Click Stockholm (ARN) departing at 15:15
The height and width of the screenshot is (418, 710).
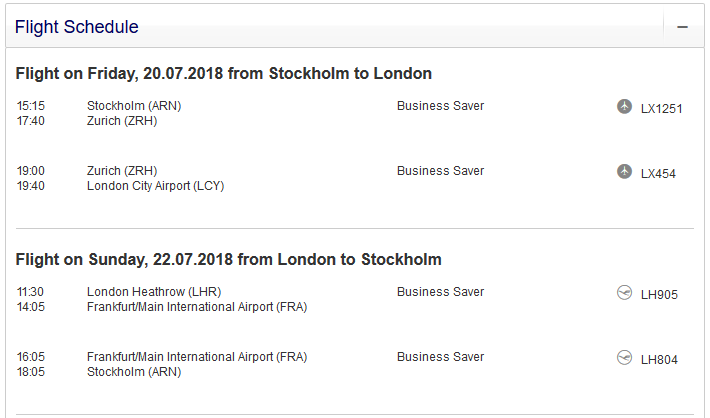coord(134,106)
